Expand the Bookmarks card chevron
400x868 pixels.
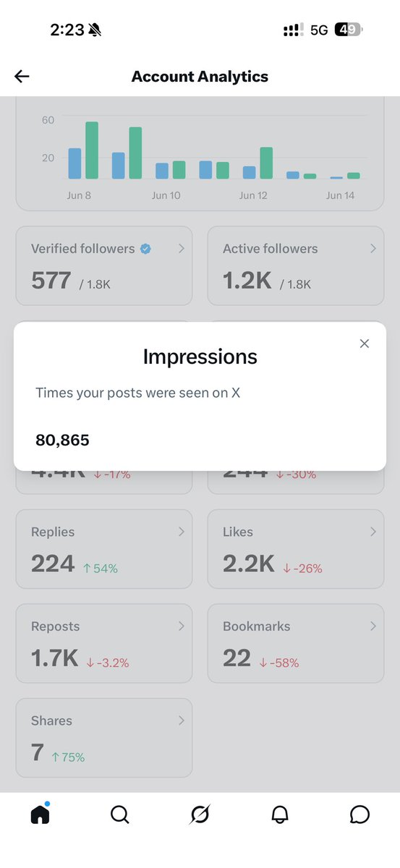[x=373, y=626]
